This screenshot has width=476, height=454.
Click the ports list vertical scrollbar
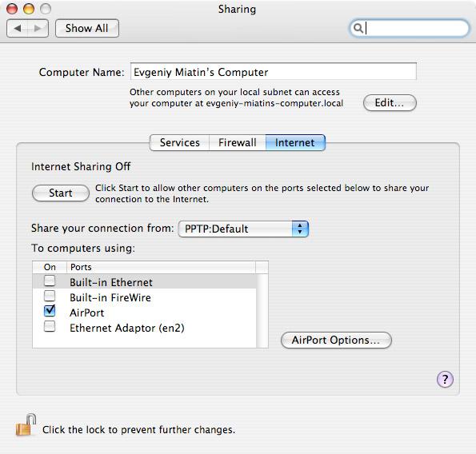coord(262,311)
